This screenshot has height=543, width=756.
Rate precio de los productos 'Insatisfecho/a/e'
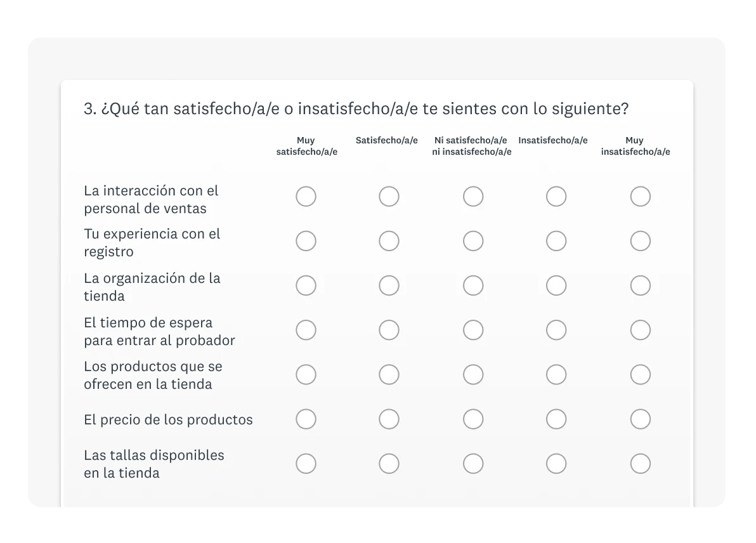pyautogui.click(x=556, y=419)
